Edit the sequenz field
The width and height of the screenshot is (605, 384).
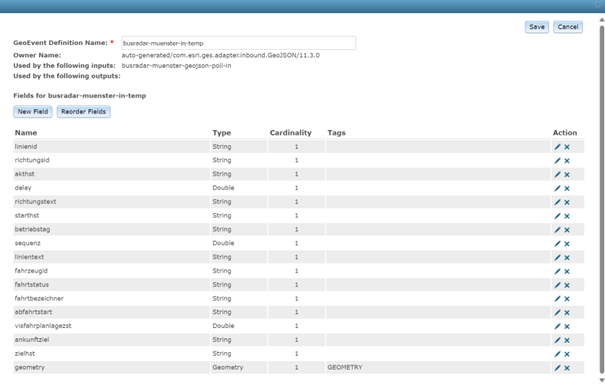(557, 244)
